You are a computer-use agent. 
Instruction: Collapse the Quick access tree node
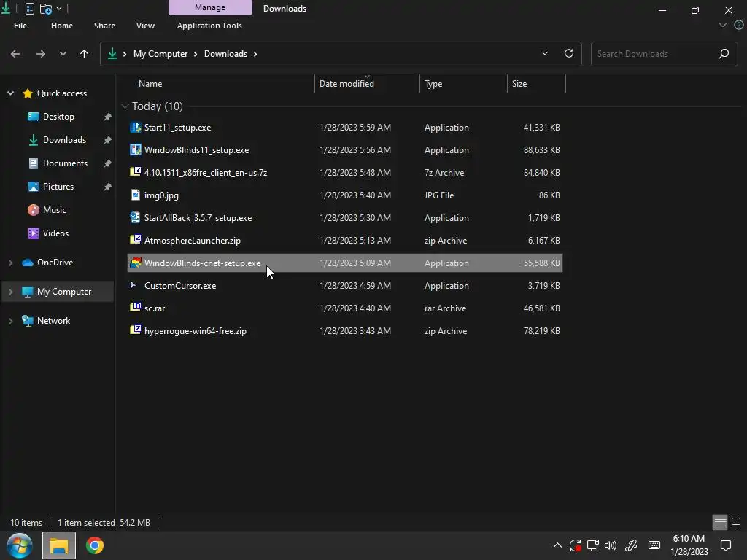pos(10,93)
